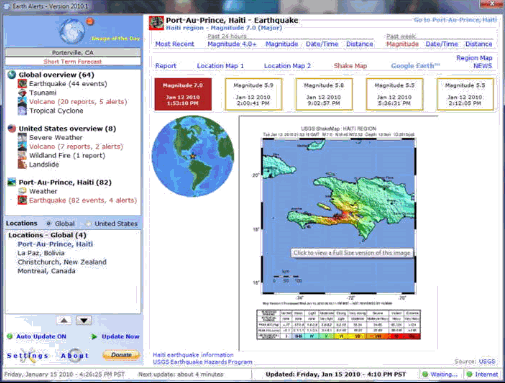Open the USGS source link
This screenshot has width=505, height=383.
pos(487,361)
